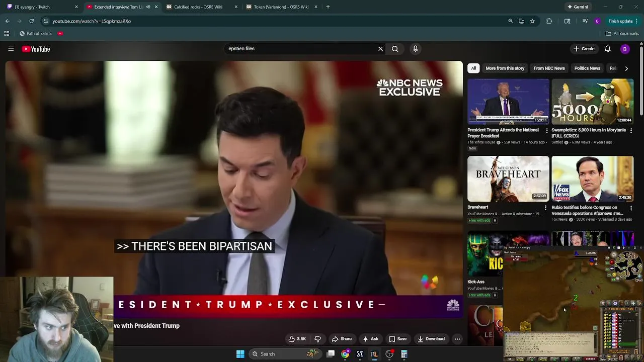Open Rubio testifies before Congress thumbnail
Image resolution: width=644 pixels, height=362 pixels.
coord(592,179)
